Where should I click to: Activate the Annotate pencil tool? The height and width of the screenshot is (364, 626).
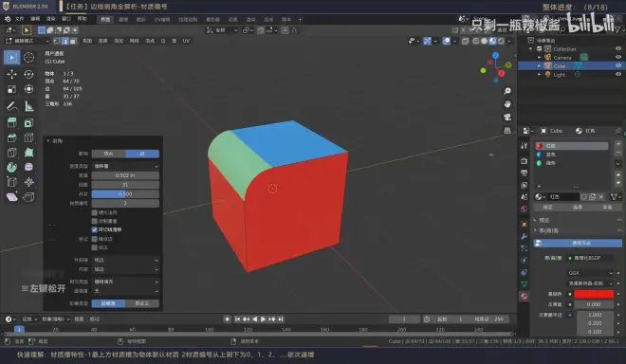point(12,106)
